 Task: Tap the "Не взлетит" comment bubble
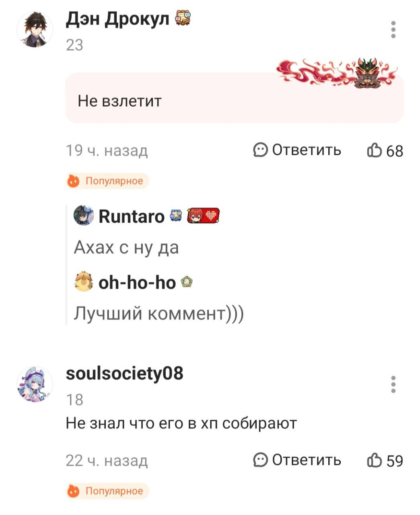coord(235,98)
